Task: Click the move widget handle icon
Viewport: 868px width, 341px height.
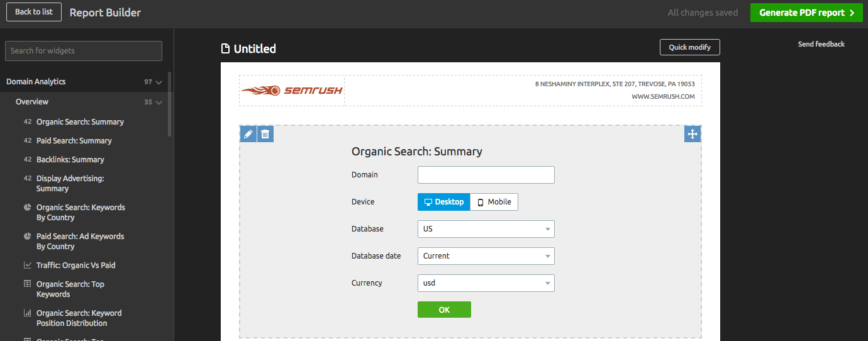Action: pos(692,134)
